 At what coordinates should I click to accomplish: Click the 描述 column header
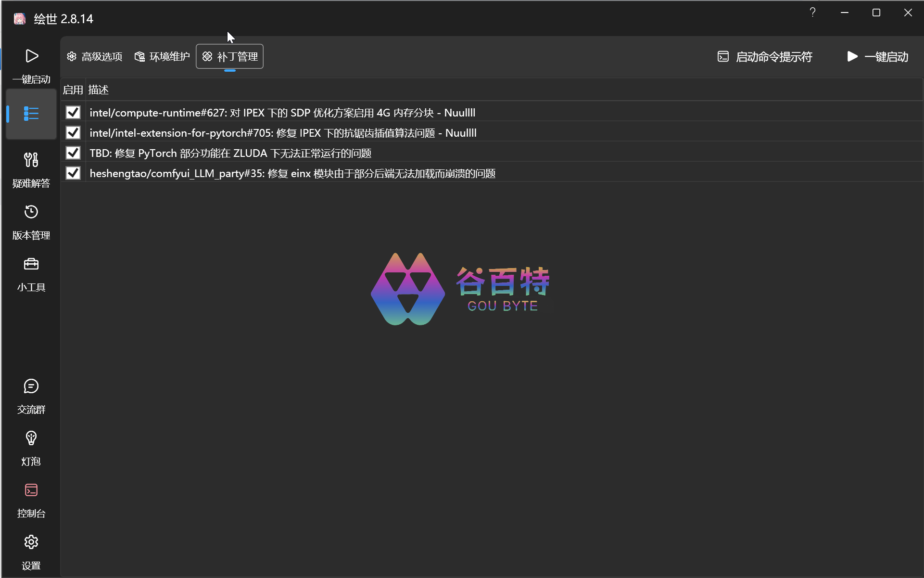click(99, 90)
